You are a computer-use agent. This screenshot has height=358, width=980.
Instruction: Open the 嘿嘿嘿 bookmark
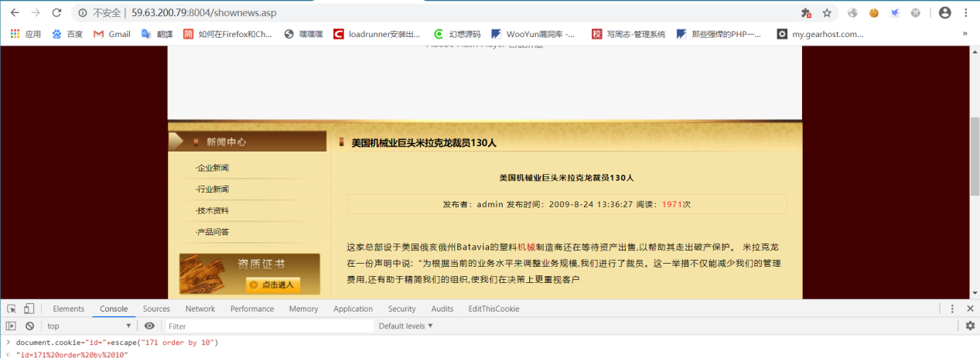304,34
